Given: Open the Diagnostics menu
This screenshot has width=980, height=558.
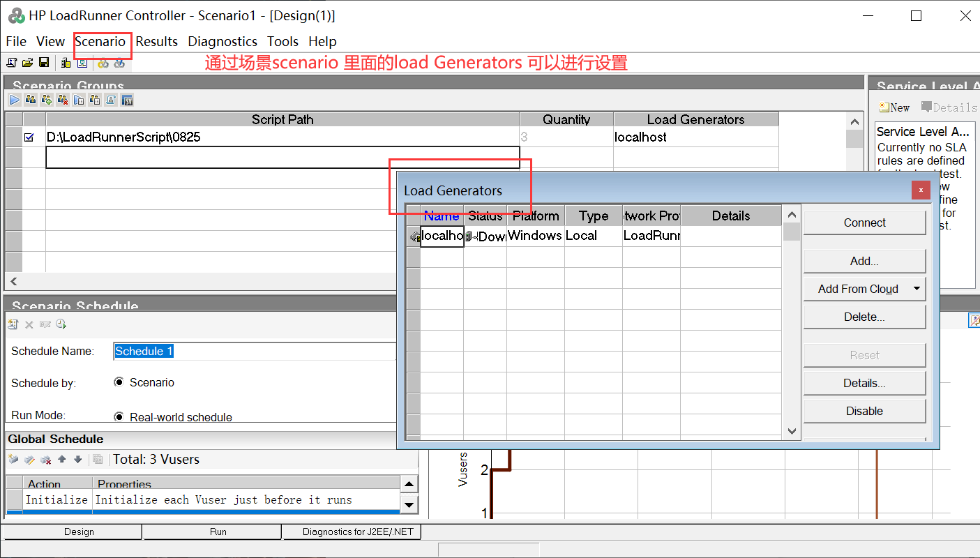Looking at the screenshot, I should click(x=223, y=42).
